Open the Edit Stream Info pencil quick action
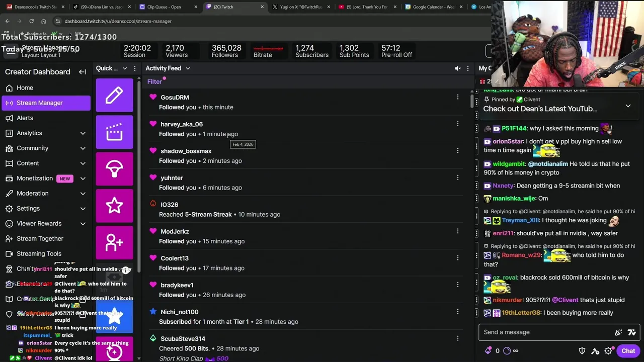644x362 pixels. coord(114,95)
